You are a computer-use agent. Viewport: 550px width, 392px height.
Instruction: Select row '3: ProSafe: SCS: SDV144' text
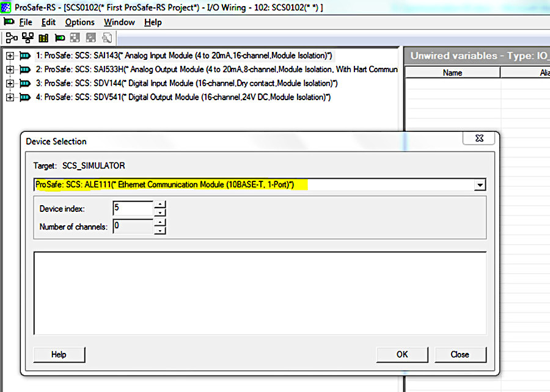(186, 84)
